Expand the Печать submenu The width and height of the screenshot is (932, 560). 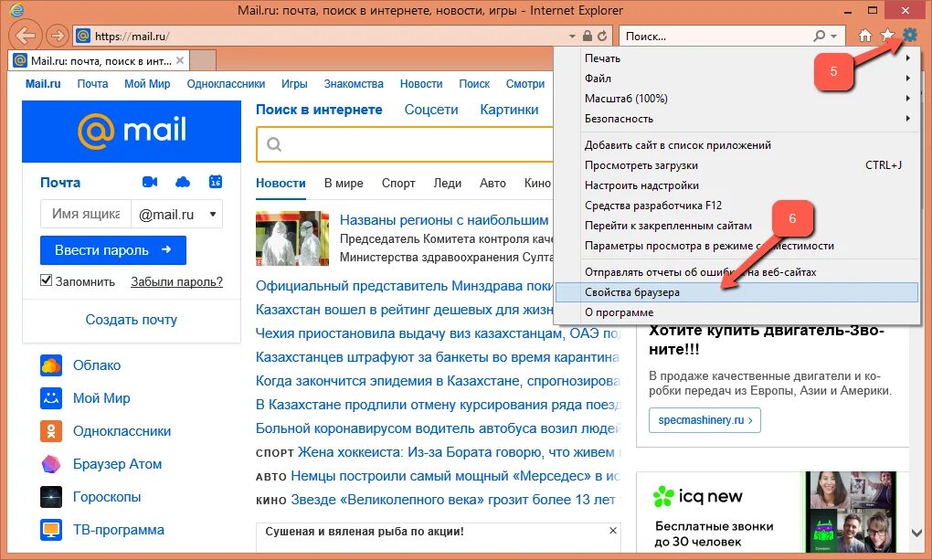[907, 58]
